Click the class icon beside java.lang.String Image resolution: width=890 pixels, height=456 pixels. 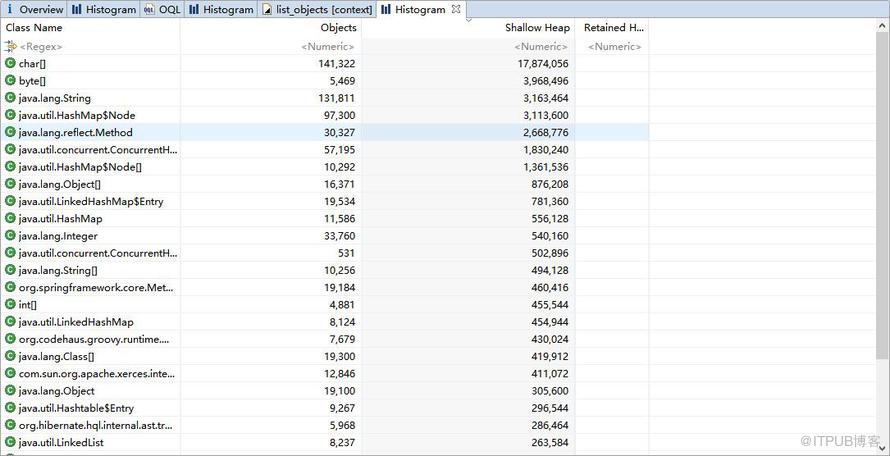10,98
